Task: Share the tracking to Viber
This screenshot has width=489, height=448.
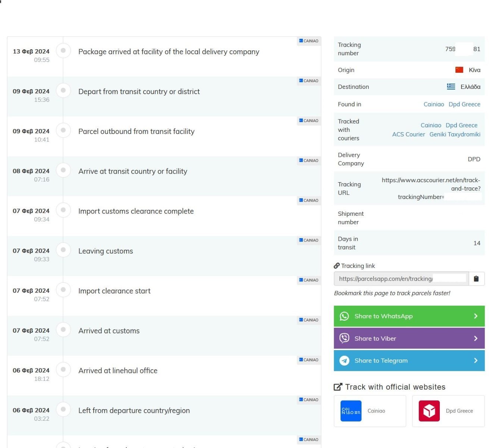Action: point(409,338)
